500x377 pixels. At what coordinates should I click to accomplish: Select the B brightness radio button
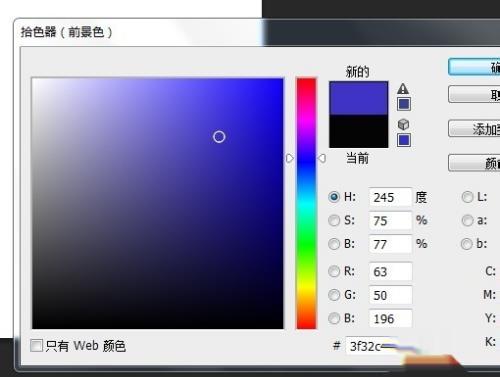[334, 244]
